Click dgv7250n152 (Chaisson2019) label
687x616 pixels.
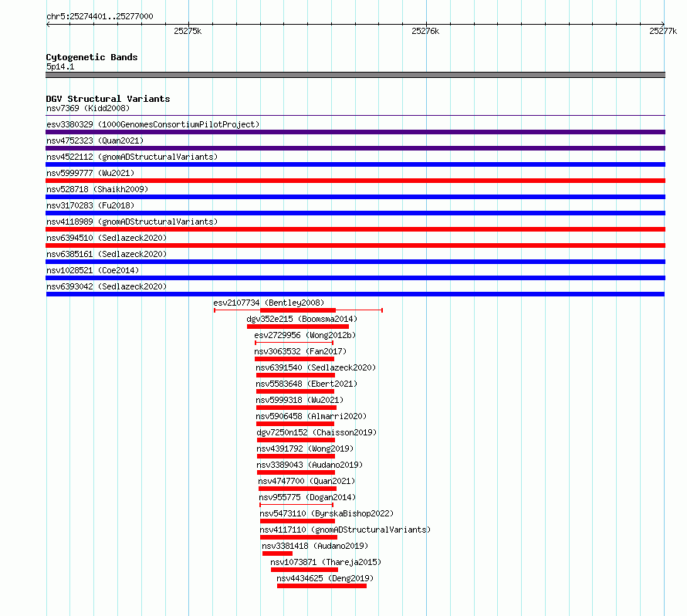coord(316,432)
